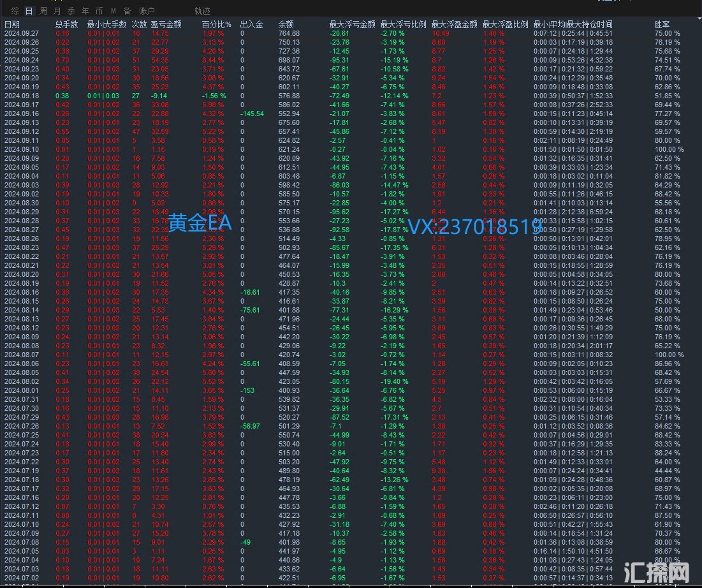Click the -56.97 deposit/withdrawal value
The height and width of the screenshot is (588, 702).
click(x=251, y=427)
